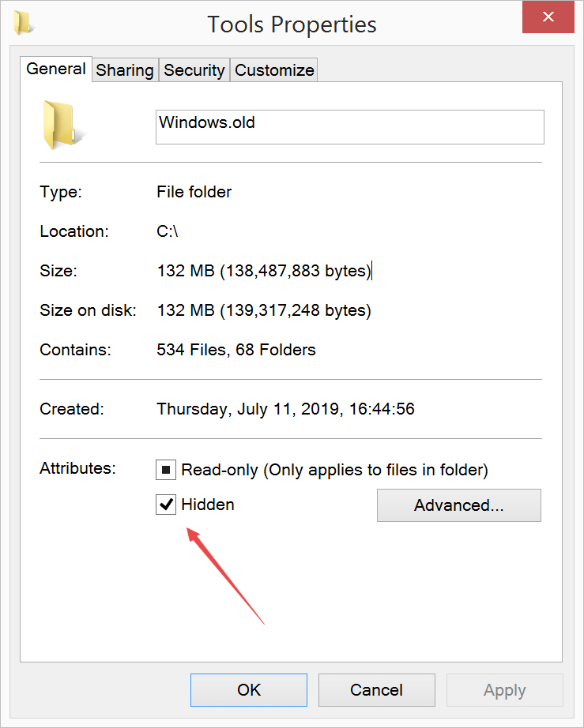Uncheck the Hidden attribute checkbox
584x728 pixels.
pyautogui.click(x=166, y=505)
